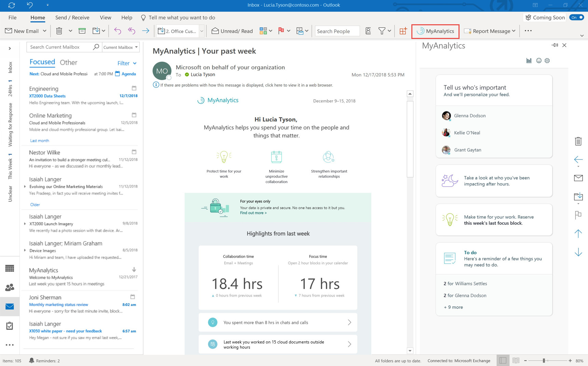Click the Archive icon in the ribbon

click(82, 31)
